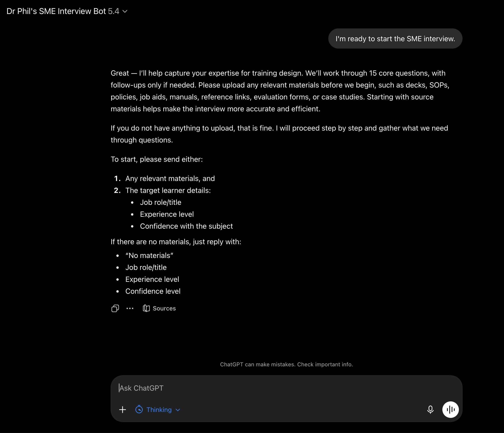504x433 pixels.
Task: Click the Thinking label in composer
Action: (x=159, y=410)
